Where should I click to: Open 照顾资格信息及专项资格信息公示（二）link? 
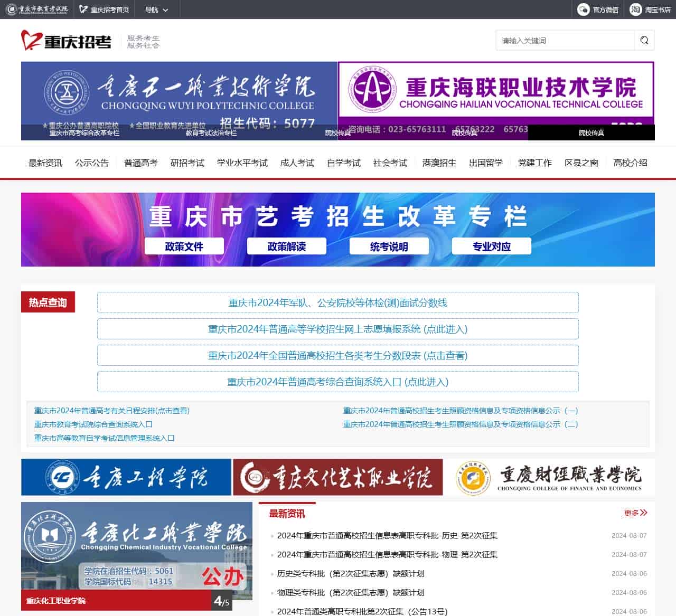coord(461,424)
